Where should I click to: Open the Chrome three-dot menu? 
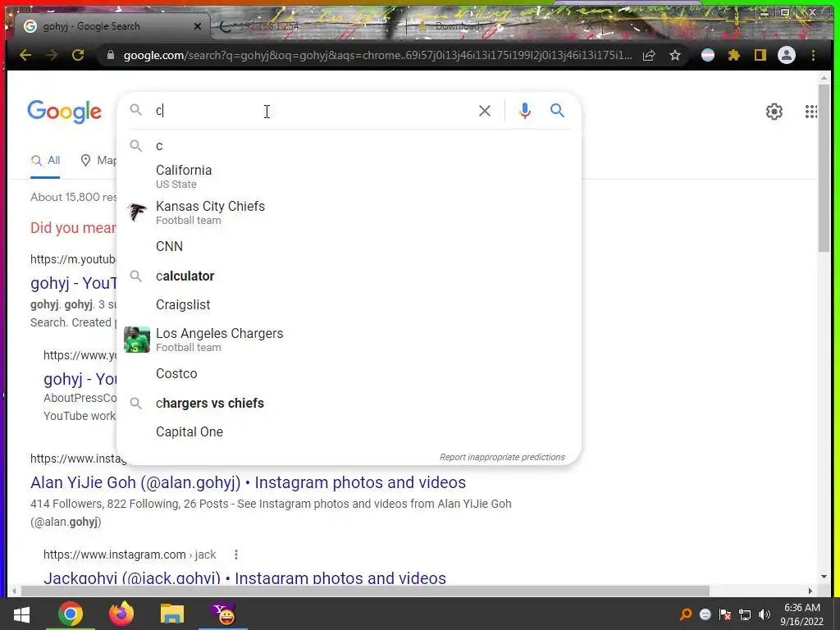coord(813,55)
